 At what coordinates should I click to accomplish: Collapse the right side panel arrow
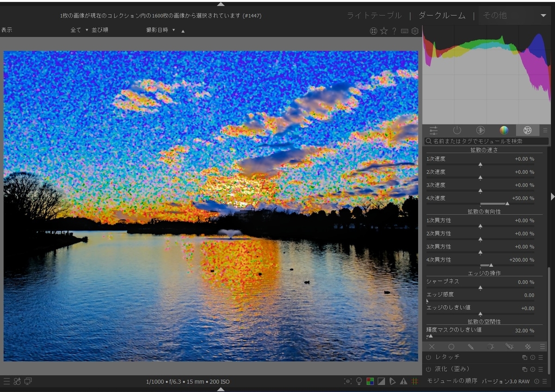click(x=552, y=196)
